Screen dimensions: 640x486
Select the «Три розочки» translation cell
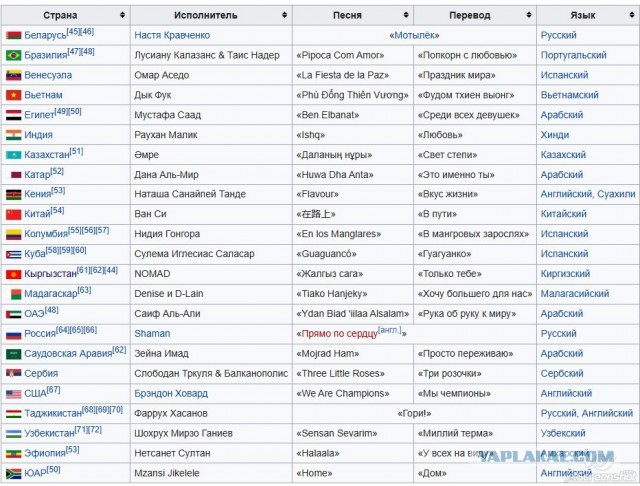click(x=475, y=374)
